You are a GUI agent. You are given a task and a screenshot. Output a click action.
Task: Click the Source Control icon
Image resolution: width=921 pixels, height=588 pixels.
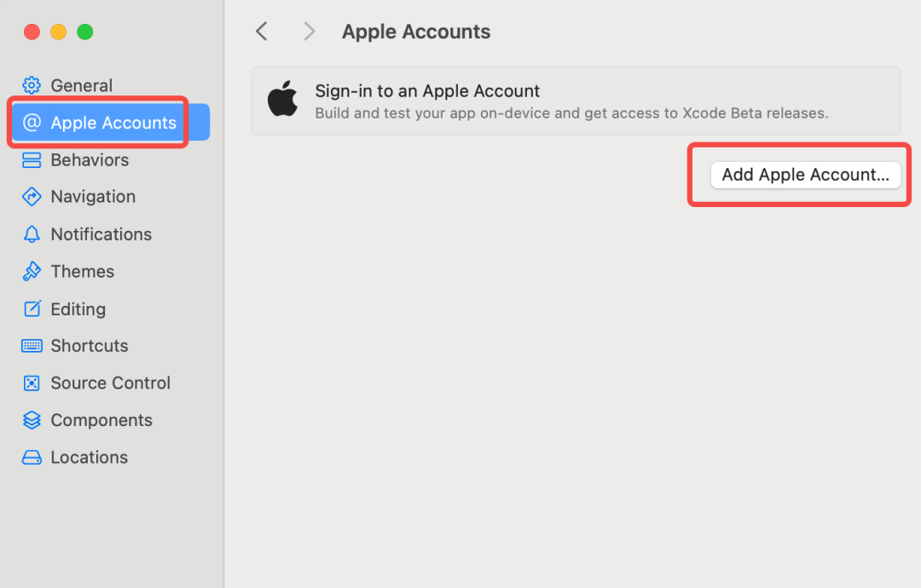click(32, 383)
